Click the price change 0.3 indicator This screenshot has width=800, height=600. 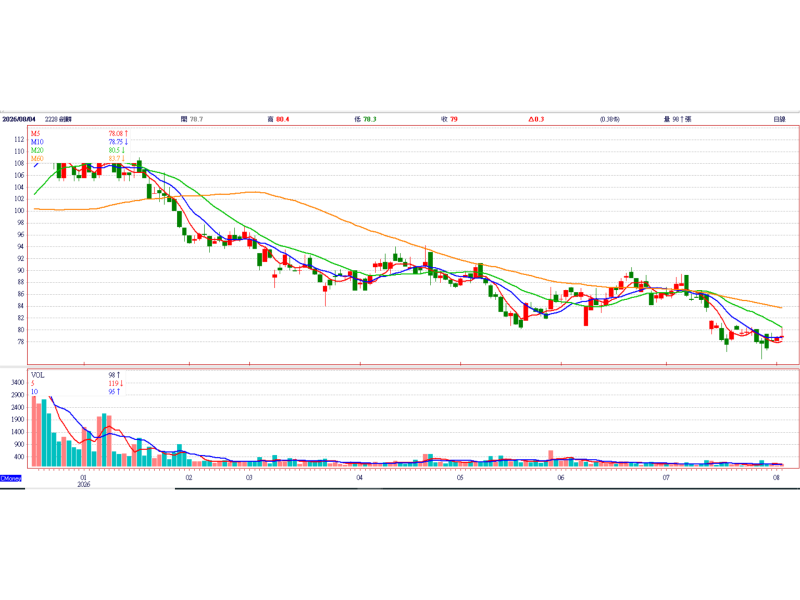536,119
